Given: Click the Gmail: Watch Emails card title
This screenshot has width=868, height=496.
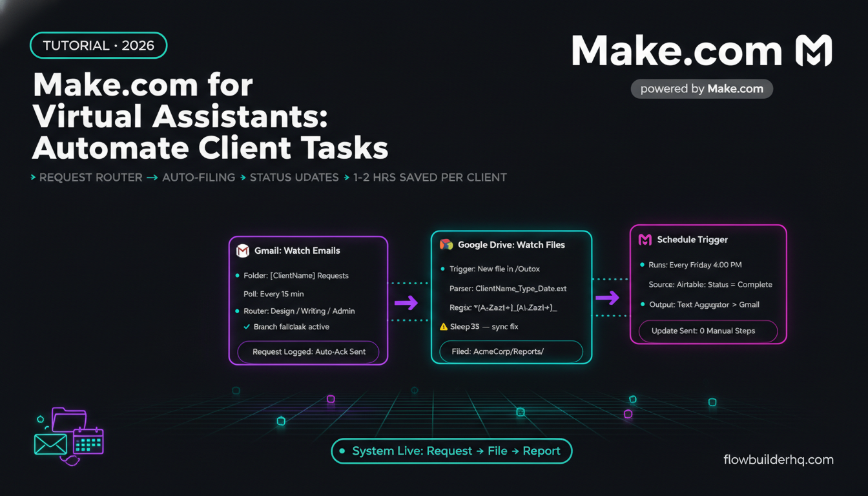Looking at the screenshot, I should 297,251.
